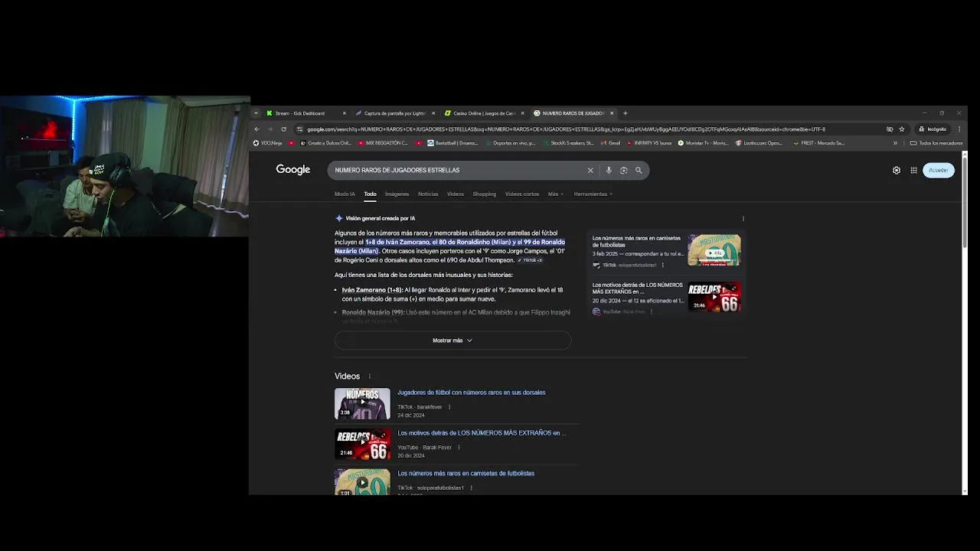Open the Gmail bookmark
Viewport: 980px width, 551px height.
pyautogui.click(x=610, y=143)
